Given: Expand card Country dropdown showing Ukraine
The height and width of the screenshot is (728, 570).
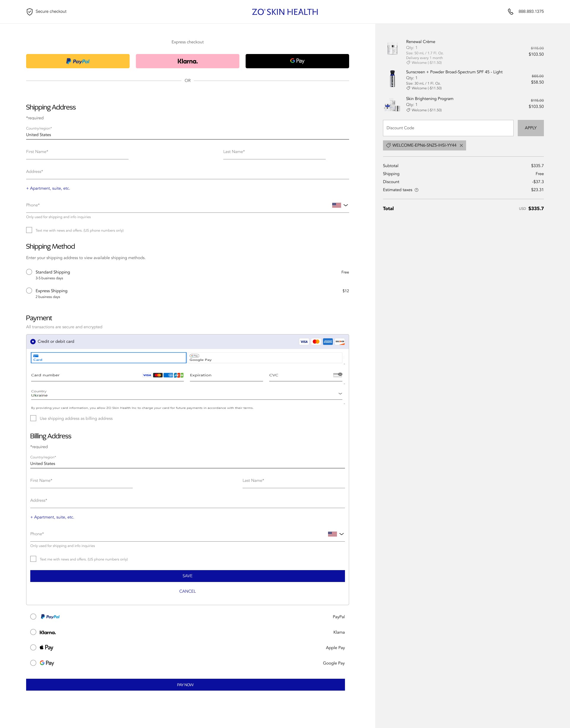Looking at the screenshot, I should (x=187, y=394).
